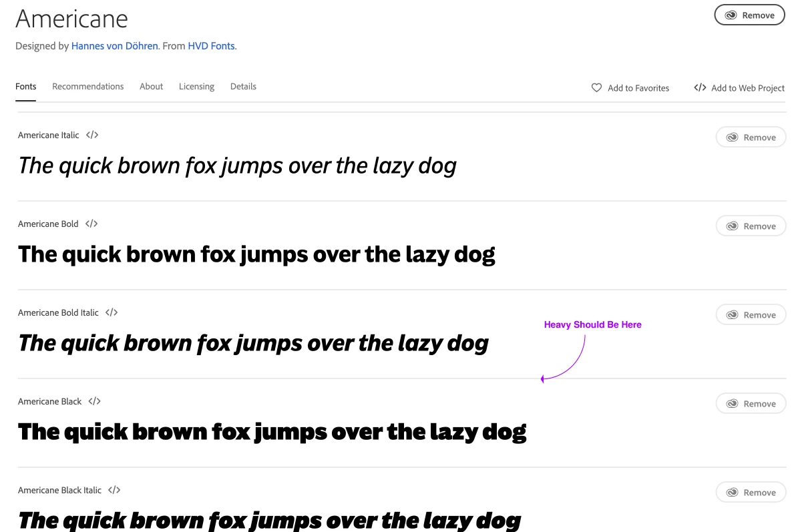This screenshot has height=532, width=792.
Task: Click the Americane Italic label
Action: pos(49,135)
